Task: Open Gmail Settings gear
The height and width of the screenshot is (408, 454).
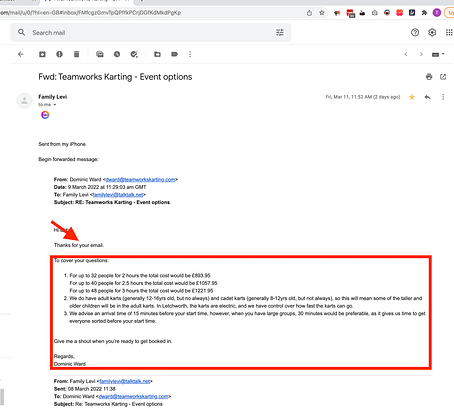Action: (432, 32)
